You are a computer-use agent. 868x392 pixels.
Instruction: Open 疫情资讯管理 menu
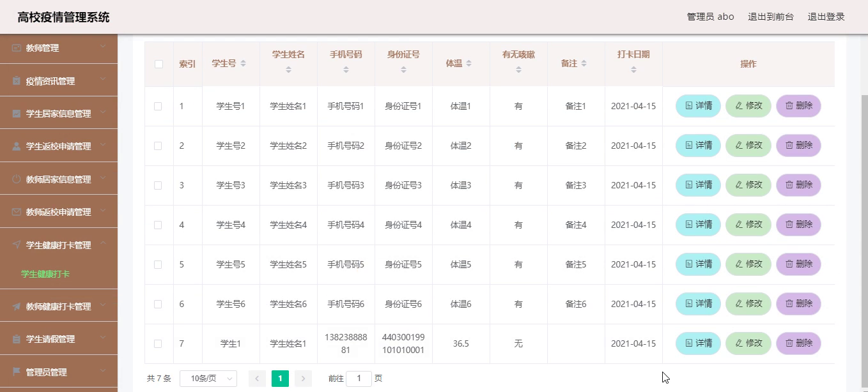tap(59, 81)
